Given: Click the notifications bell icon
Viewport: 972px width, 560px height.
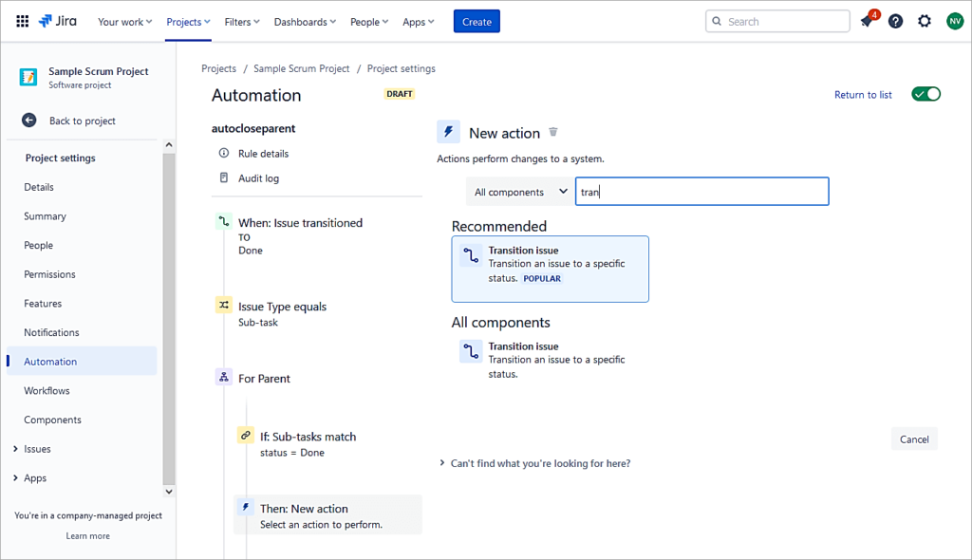Looking at the screenshot, I should coord(867,22).
